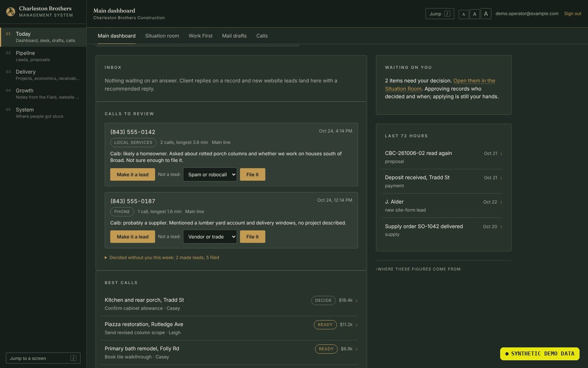Viewport: 588px width, 368px height.
Task: Open Delivery section in sidebar
Action: point(43,75)
